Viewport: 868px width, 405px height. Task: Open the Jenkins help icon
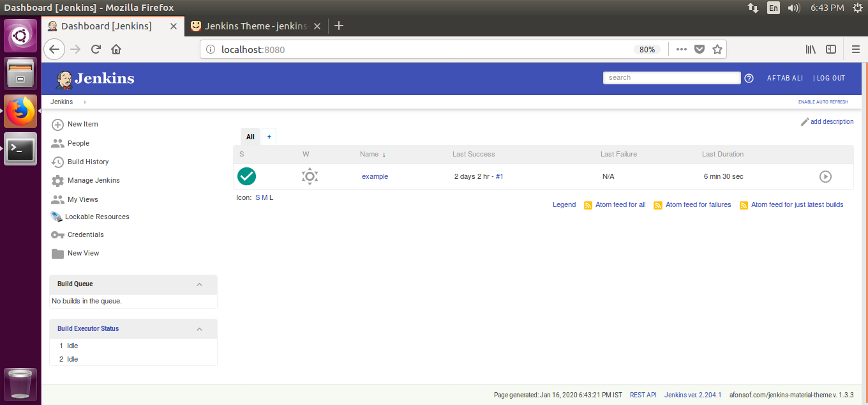pos(749,78)
